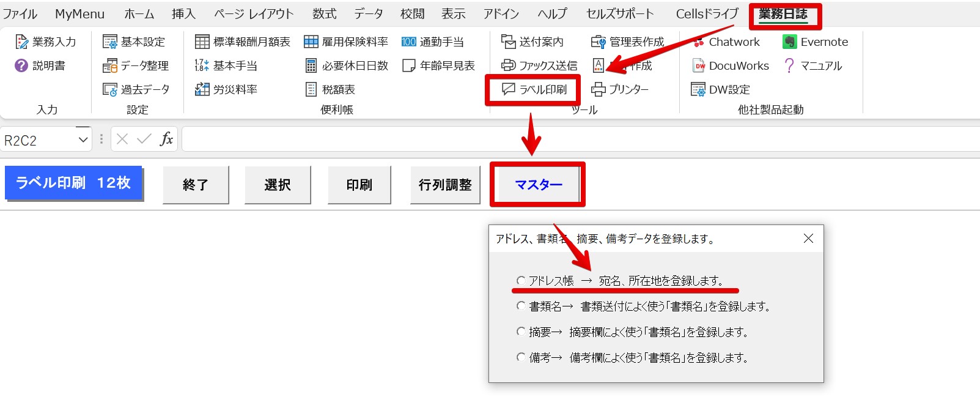The image size is (980, 397).
Task: Open the 雇用保険料率 table
Action: 346,42
